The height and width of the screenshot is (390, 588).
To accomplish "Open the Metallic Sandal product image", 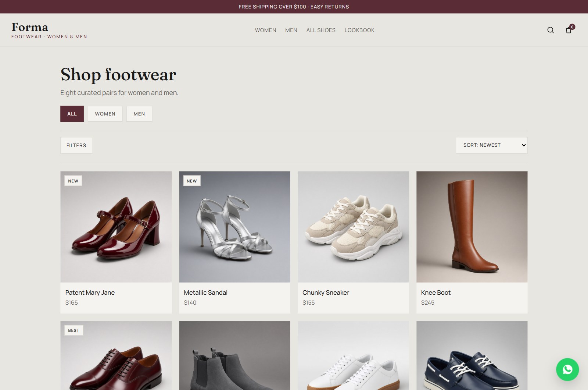I will tap(235, 227).
